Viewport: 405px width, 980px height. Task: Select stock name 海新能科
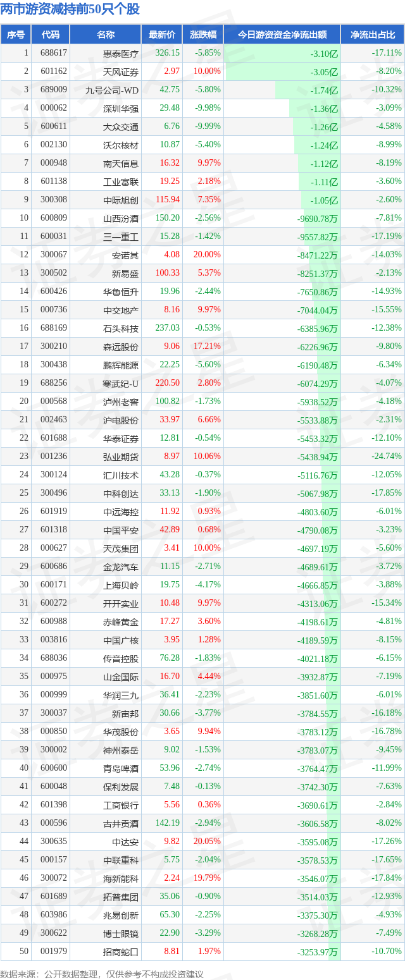[x=121, y=878]
